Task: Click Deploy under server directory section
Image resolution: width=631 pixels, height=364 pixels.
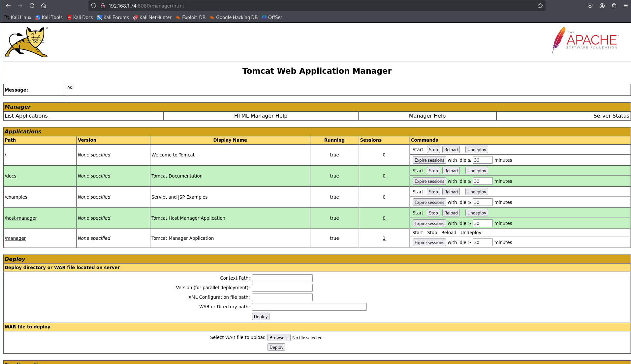Action: pos(261,317)
